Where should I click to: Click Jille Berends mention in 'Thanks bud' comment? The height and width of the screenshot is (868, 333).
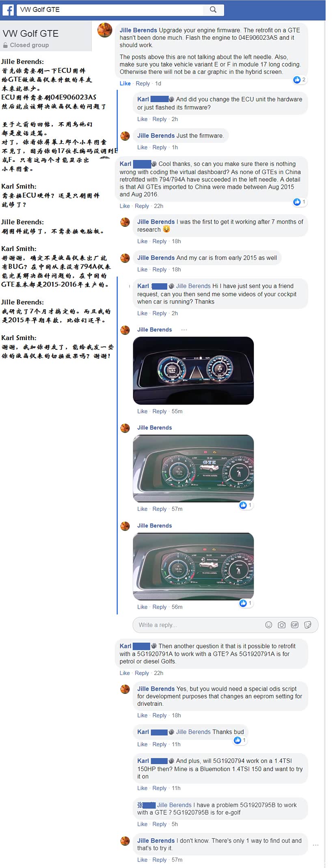coord(193,732)
